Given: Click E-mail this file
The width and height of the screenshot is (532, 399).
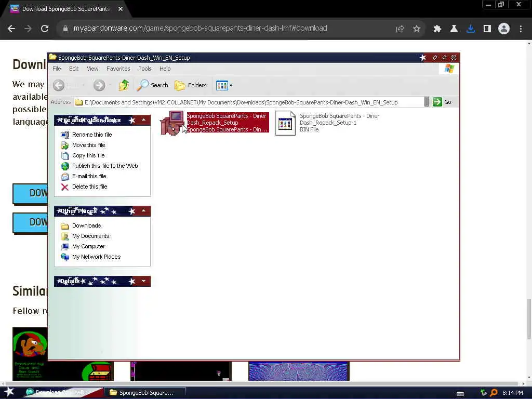Looking at the screenshot, I should (89, 177).
